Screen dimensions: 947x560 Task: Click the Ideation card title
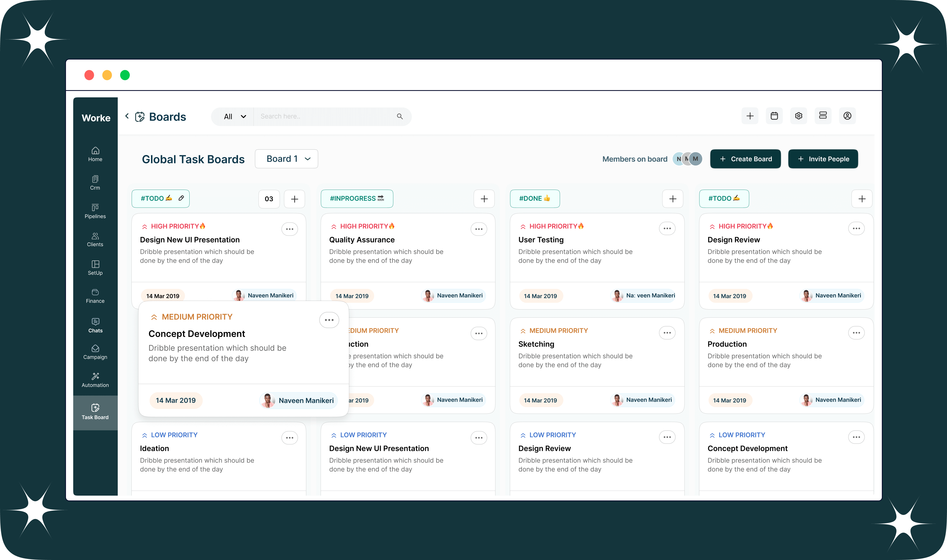(154, 448)
